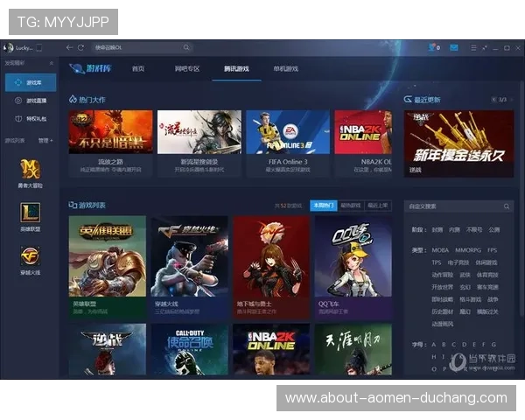Click the magnifier icon in 自定义搜索 box

pyautogui.click(x=507, y=206)
